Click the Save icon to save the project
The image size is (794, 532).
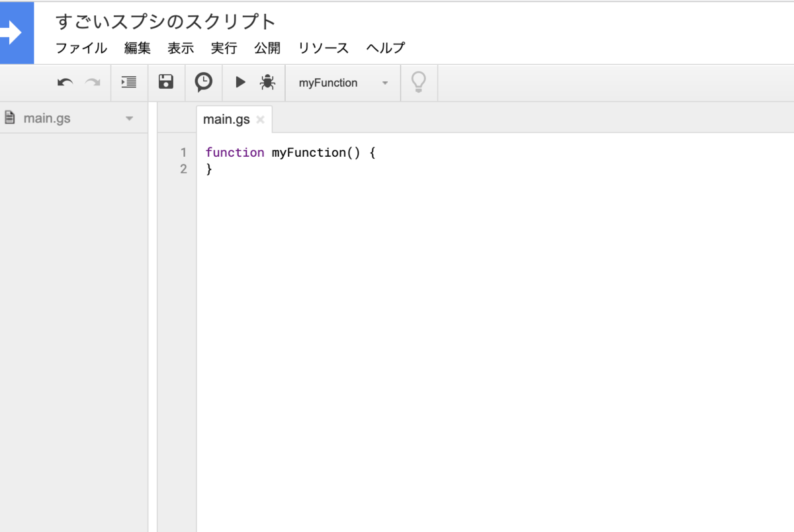pos(166,82)
